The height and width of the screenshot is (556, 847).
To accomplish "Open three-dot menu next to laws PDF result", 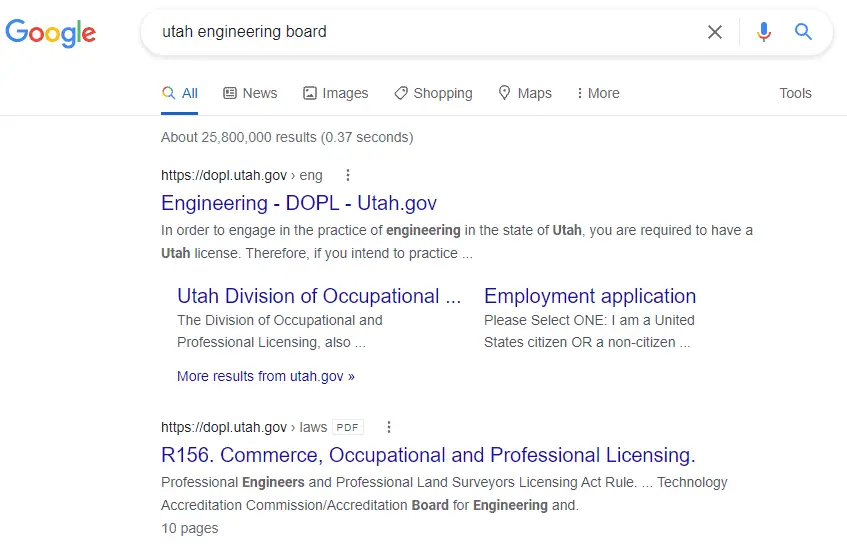I will (x=389, y=427).
